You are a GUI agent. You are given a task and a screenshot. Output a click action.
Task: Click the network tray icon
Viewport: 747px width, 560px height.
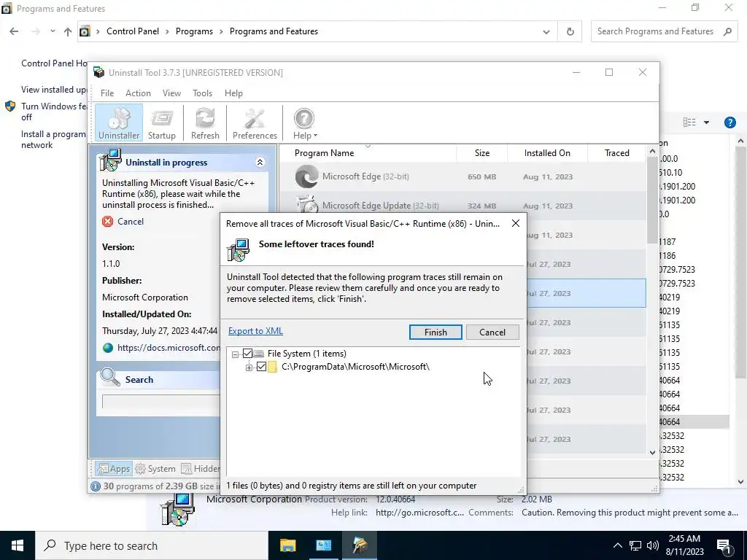[635, 545]
